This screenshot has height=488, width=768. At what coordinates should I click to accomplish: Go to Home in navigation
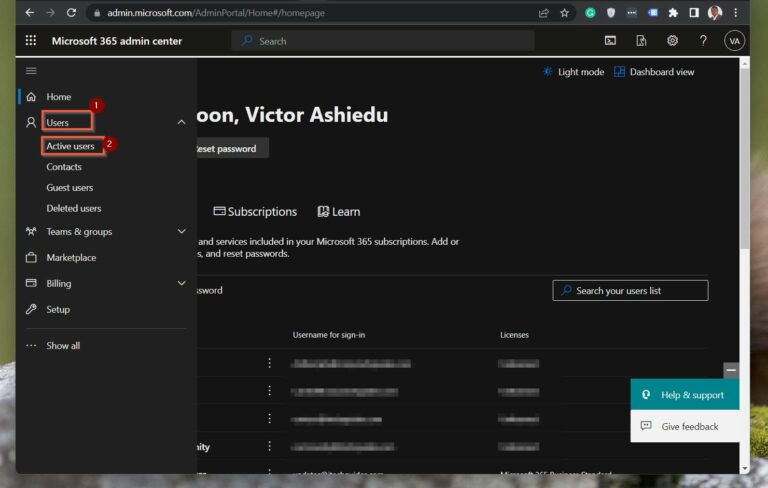click(59, 97)
